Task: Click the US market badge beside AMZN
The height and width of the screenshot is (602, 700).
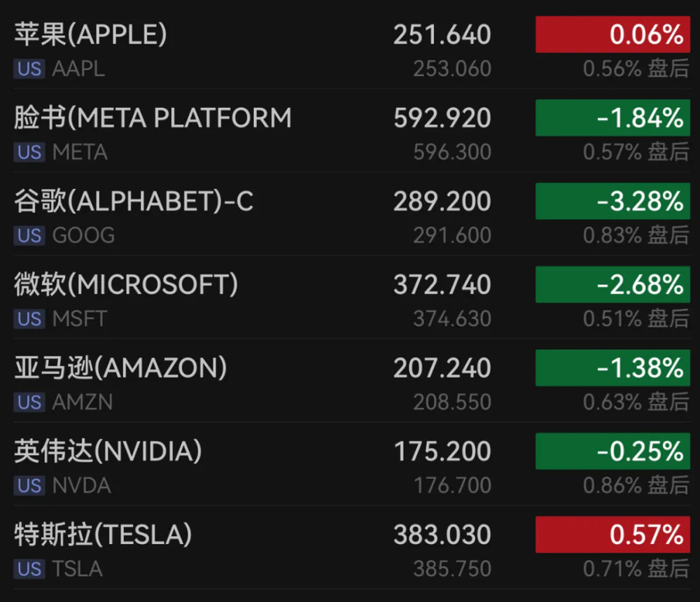Action: pyautogui.click(x=29, y=402)
